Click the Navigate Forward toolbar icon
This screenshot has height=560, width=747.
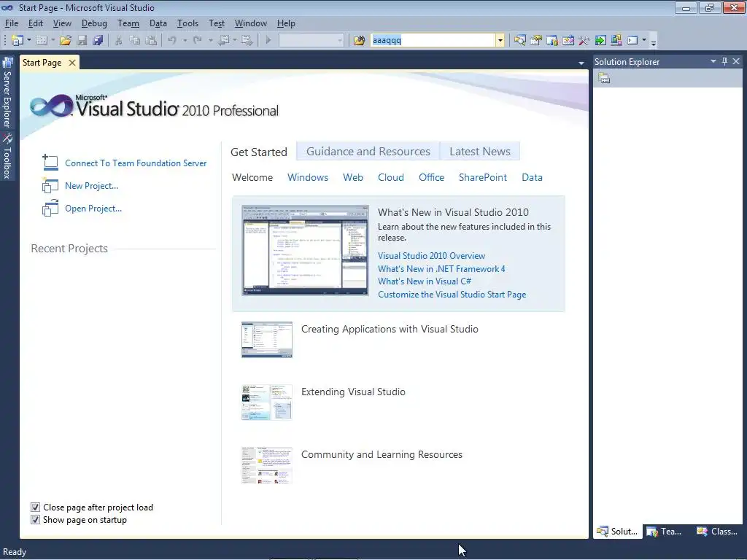pyautogui.click(x=247, y=41)
